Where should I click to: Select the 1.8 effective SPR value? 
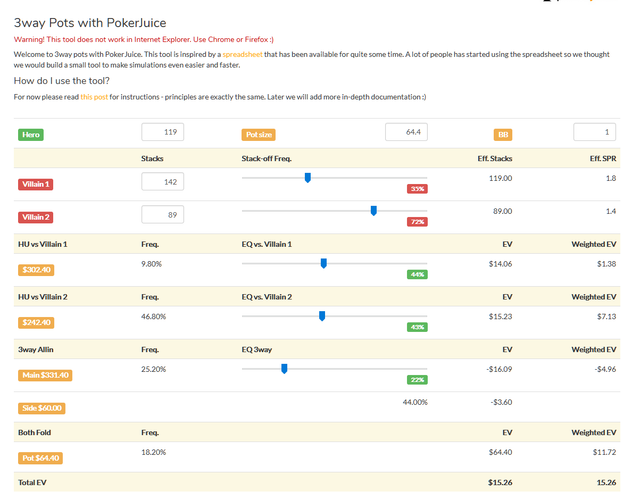pyautogui.click(x=611, y=178)
